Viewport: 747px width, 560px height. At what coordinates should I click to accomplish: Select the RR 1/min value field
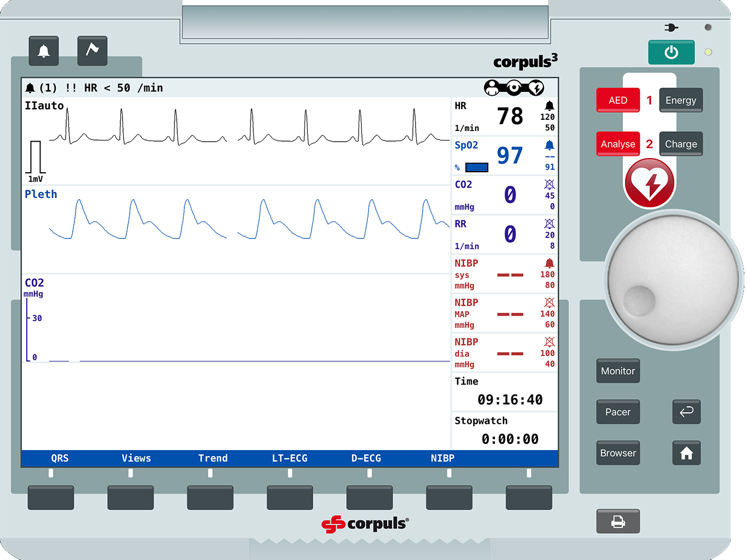504,235
